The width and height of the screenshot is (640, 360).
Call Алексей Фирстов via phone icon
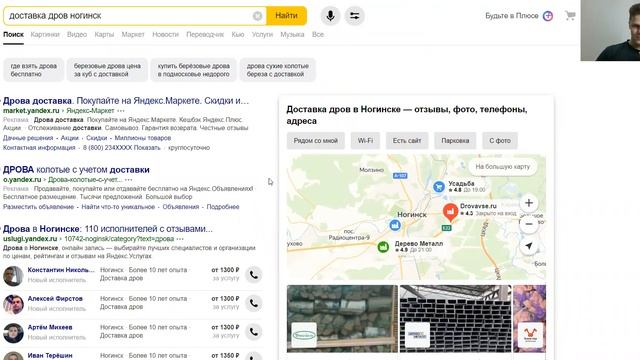pos(253,303)
